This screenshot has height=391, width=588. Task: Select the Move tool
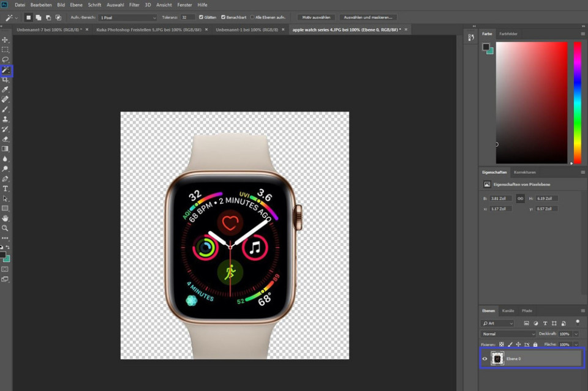coord(6,40)
